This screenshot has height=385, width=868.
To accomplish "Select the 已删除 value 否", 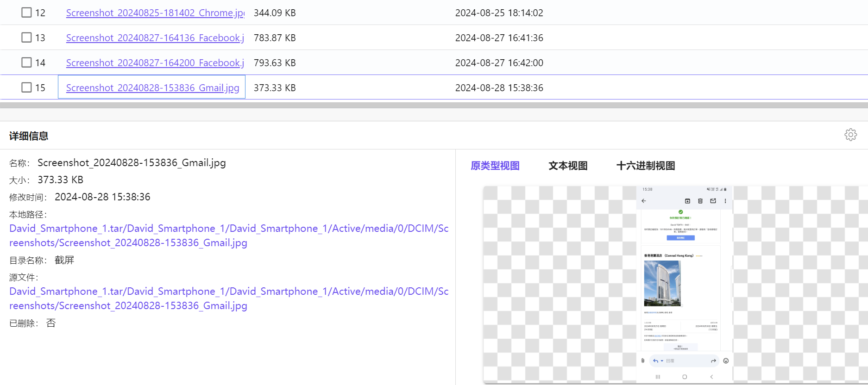I will click(x=51, y=323).
